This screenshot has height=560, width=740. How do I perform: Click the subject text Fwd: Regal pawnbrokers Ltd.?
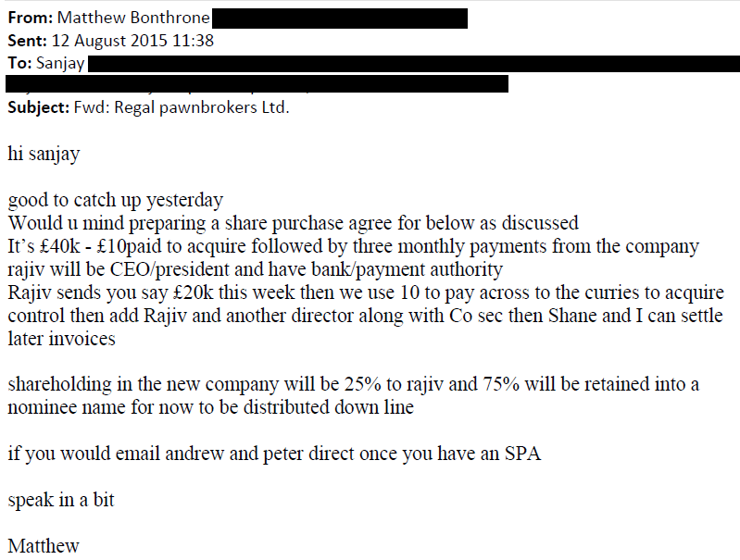[182, 107]
